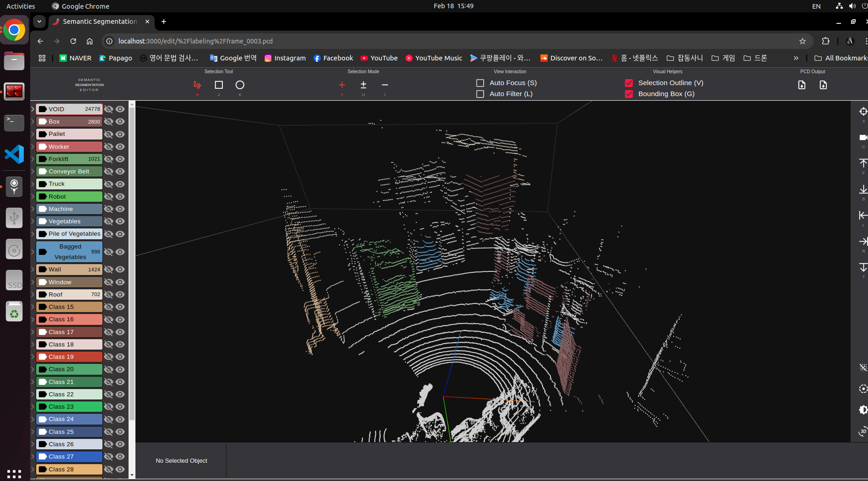Select the circle selection tool
868x481 pixels.
[x=240, y=85]
